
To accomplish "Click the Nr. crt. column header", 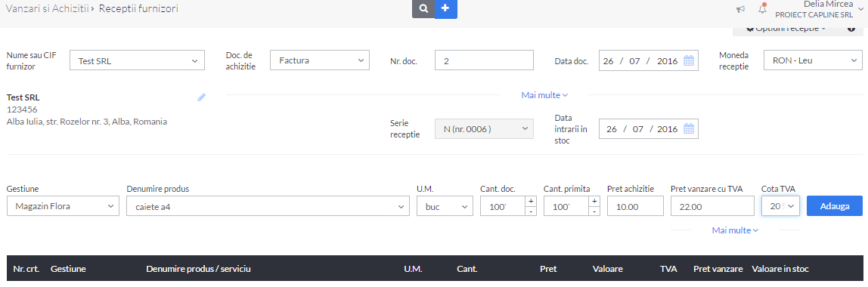I will click(26, 269).
